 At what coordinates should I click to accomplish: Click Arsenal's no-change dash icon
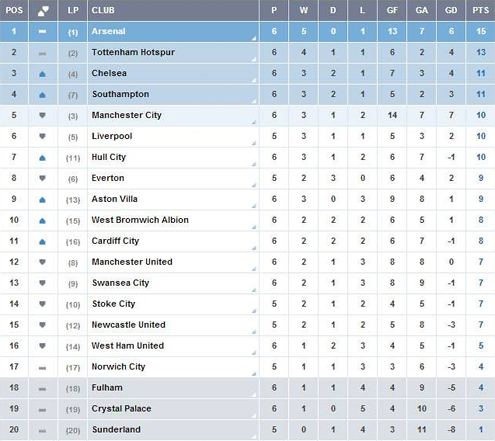(x=42, y=32)
